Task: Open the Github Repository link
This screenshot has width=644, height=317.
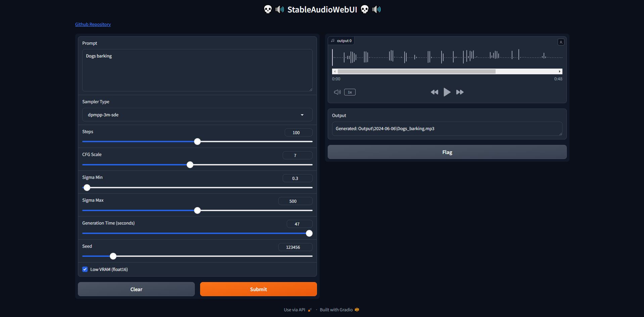Action: (x=93, y=25)
